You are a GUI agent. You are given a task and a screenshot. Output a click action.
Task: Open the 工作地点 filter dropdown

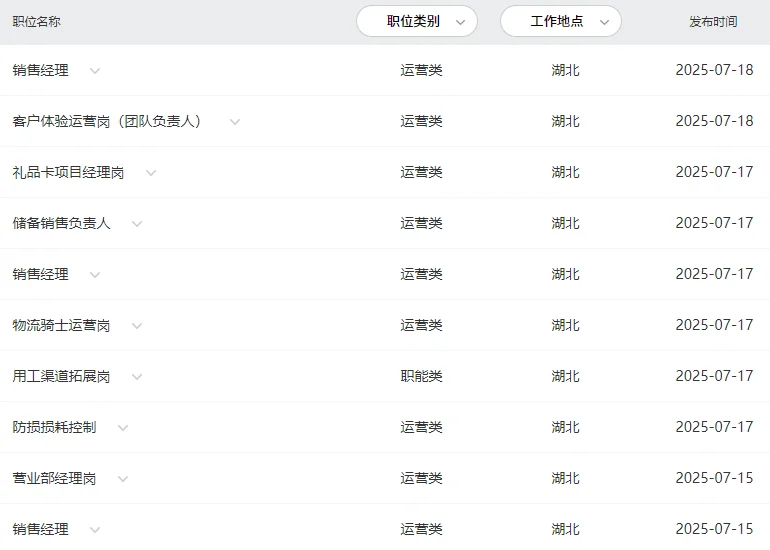tap(561, 21)
